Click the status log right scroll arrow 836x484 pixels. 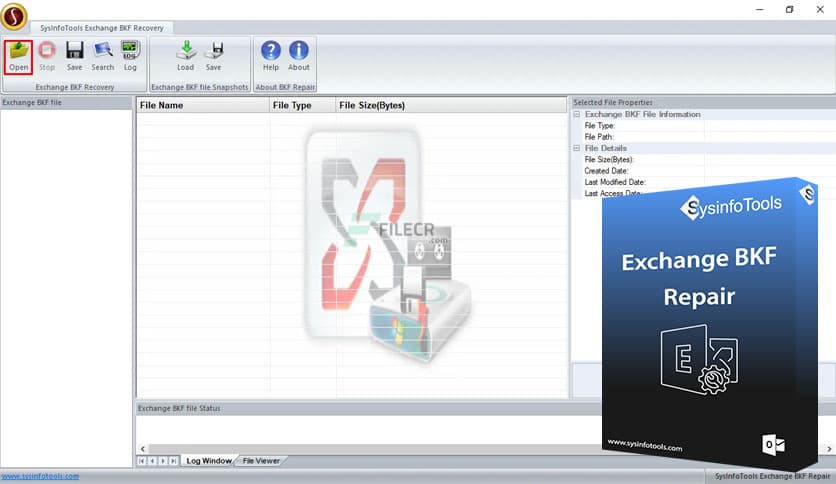click(x=829, y=449)
